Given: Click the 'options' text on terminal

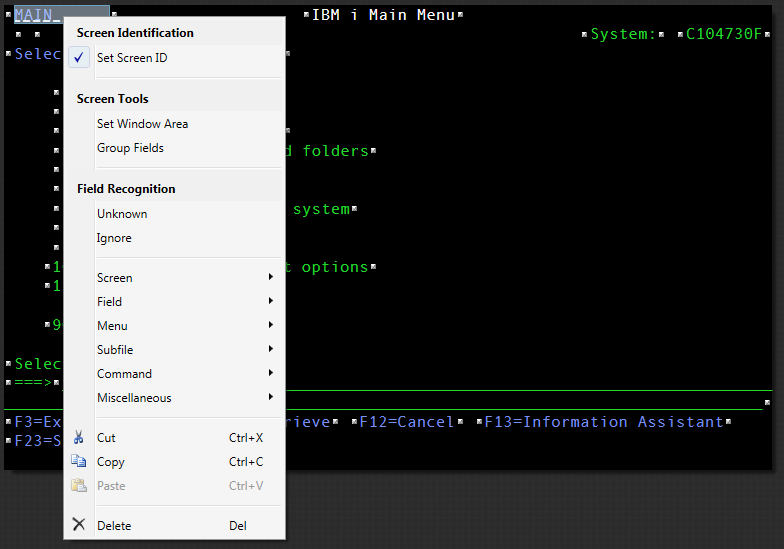Looking at the screenshot, I should point(334,267).
